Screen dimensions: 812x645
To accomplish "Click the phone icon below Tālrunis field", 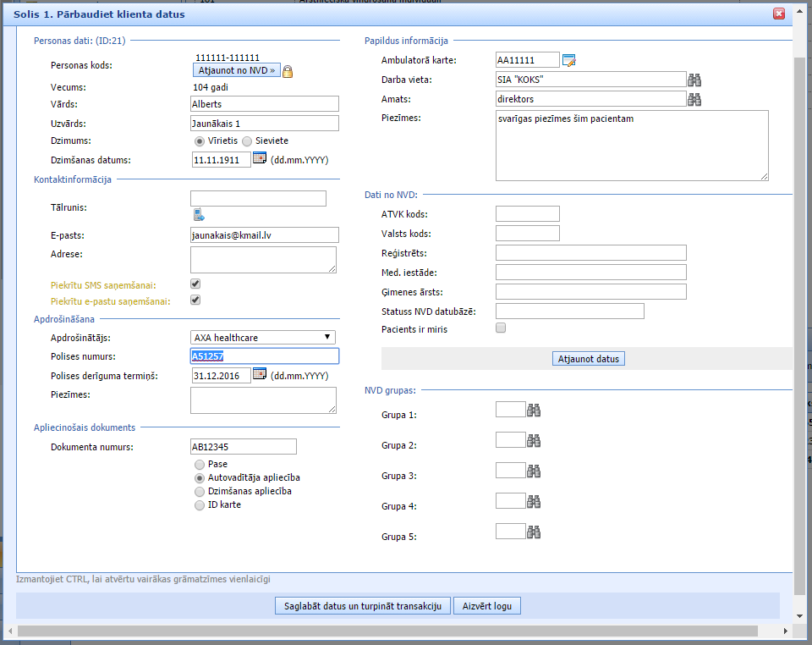I will point(198,214).
